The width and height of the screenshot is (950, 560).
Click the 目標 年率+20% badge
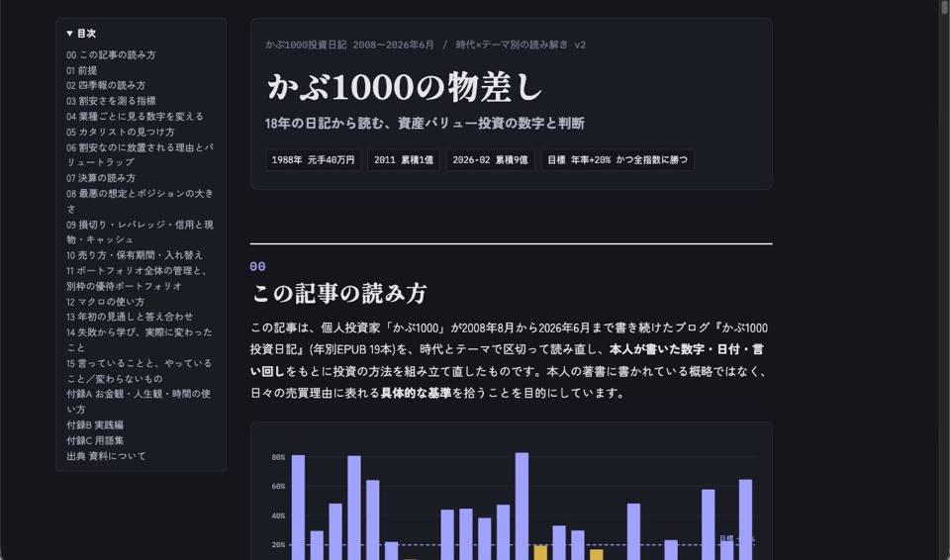tap(617, 160)
